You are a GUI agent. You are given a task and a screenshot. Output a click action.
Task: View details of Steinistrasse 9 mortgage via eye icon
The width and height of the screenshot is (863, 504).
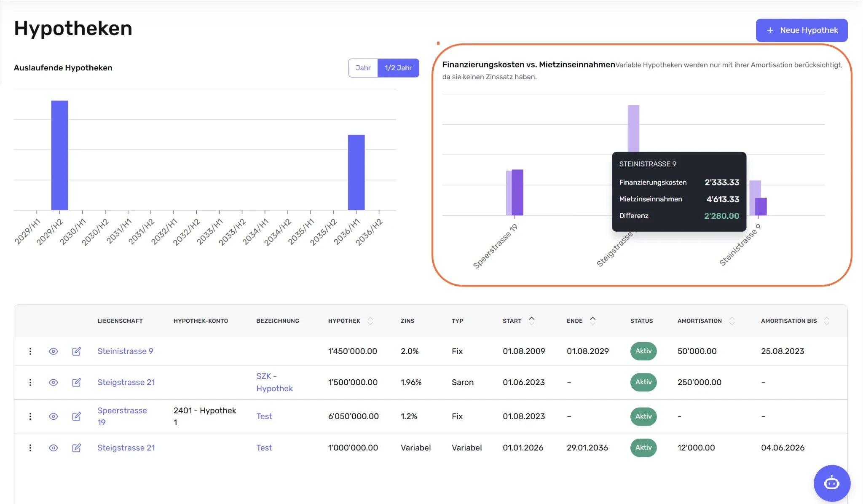[53, 351]
